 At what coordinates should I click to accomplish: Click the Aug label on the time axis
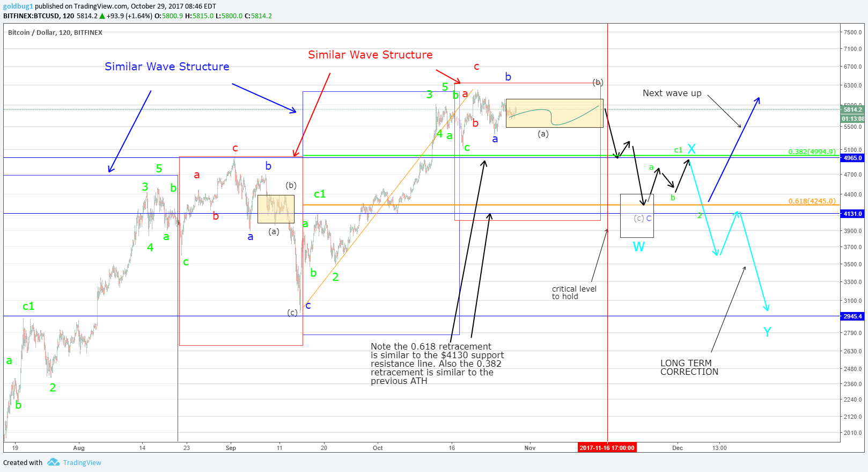tap(79, 448)
